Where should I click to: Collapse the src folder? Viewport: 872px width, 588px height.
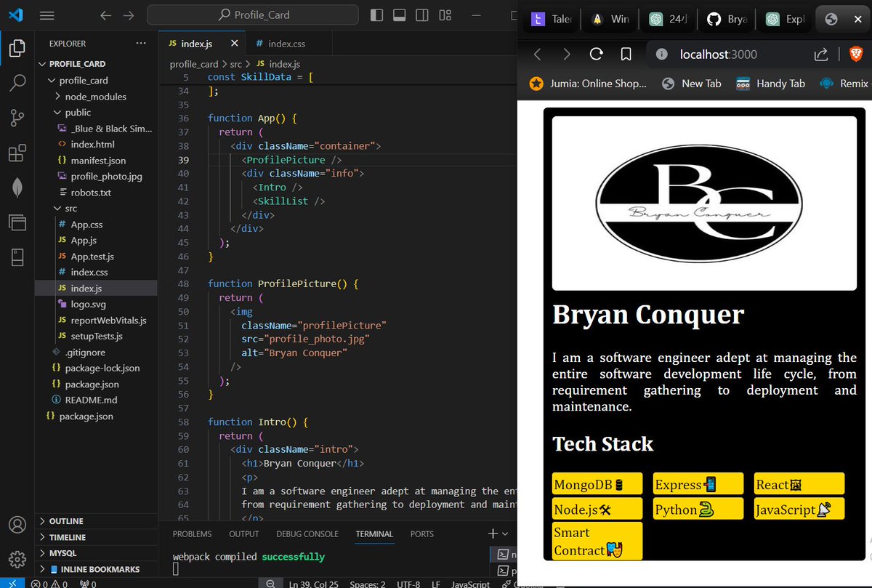click(x=70, y=209)
